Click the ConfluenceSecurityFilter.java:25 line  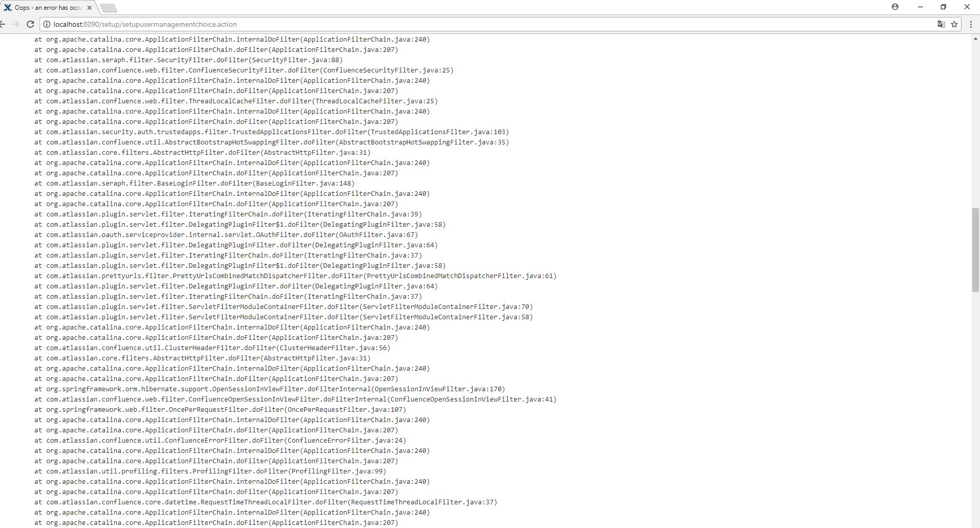pos(244,70)
